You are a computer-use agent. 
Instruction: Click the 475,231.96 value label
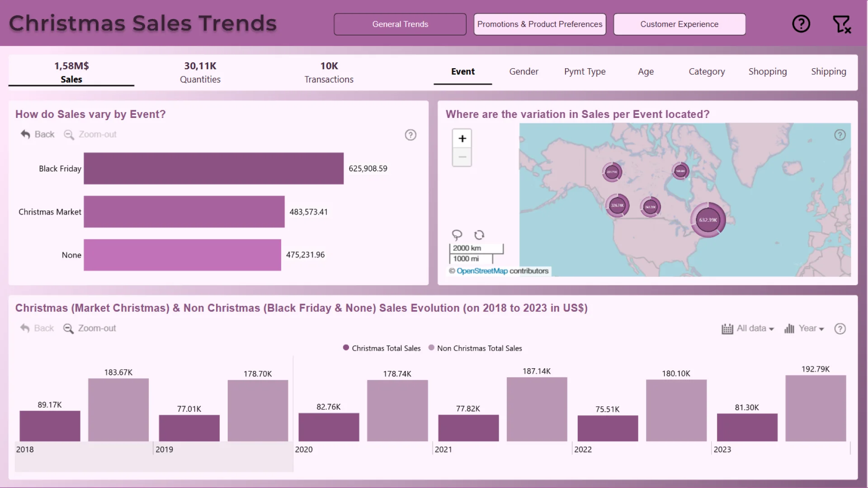(305, 255)
